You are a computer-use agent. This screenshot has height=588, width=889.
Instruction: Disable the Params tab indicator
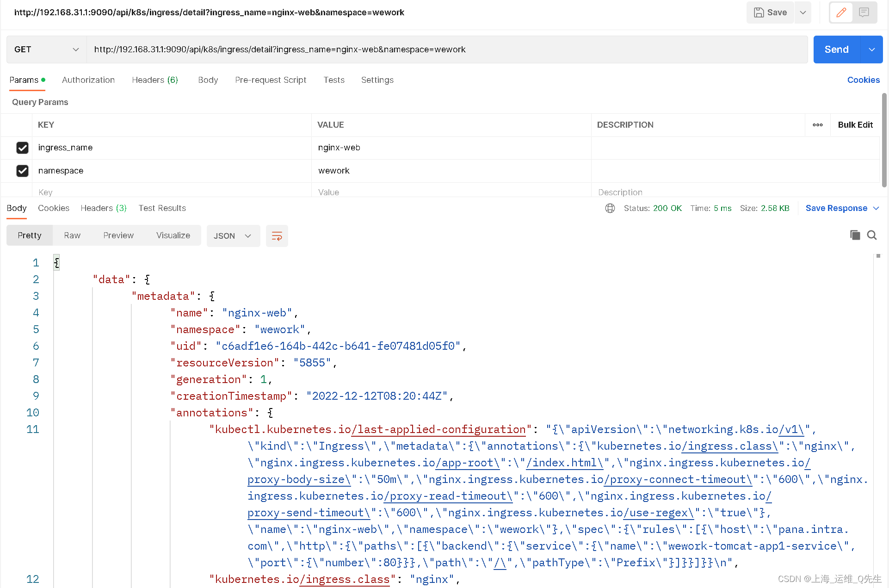pos(43,80)
